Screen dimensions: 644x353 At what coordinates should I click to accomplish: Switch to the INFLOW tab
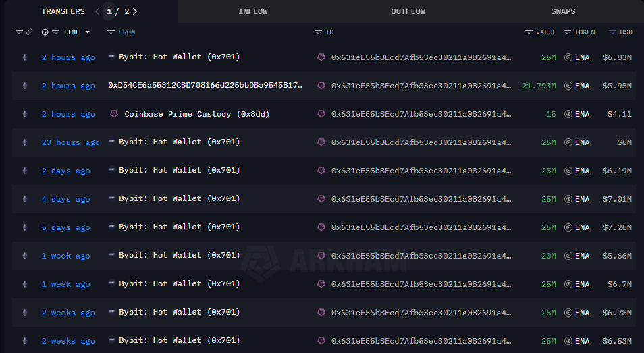(x=253, y=11)
